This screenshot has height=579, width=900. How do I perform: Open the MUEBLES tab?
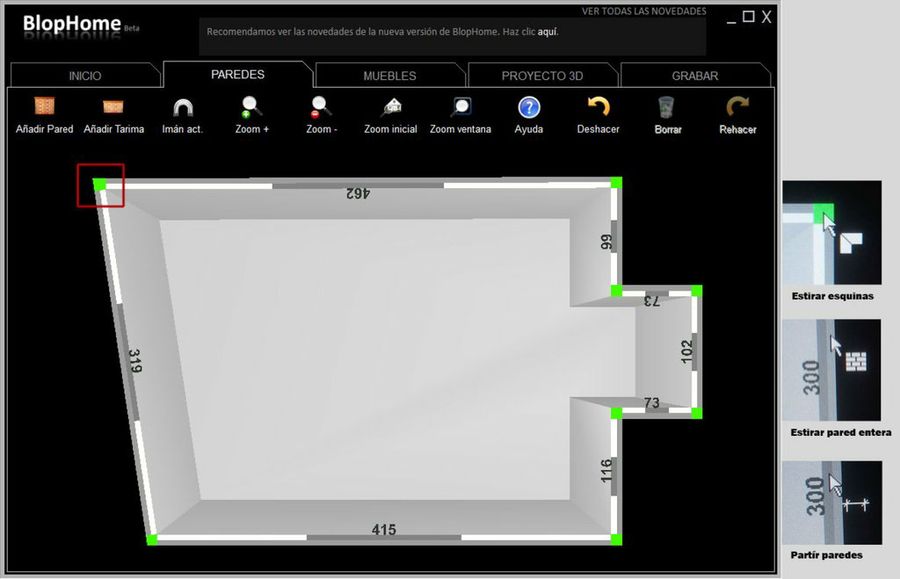389,76
